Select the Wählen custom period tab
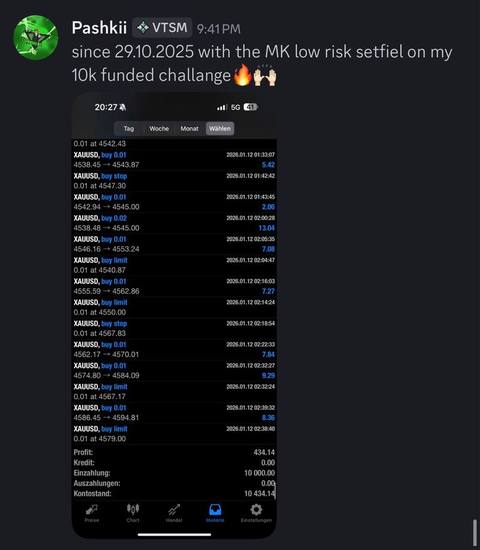The height and width of the screenshot is (550, 480). 220,128
